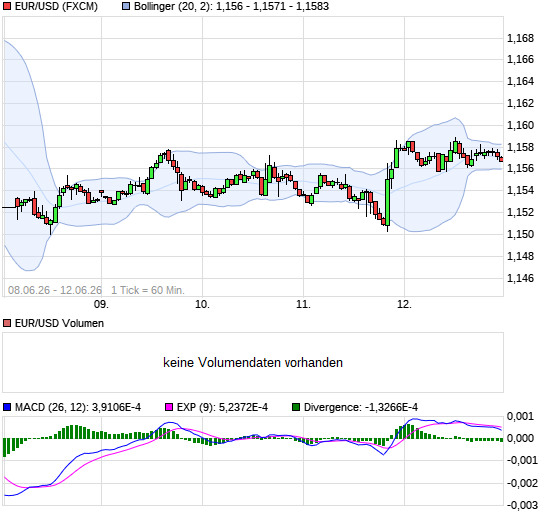Click the 10. date axis label

pyautogui.click(x=202, y=304)
